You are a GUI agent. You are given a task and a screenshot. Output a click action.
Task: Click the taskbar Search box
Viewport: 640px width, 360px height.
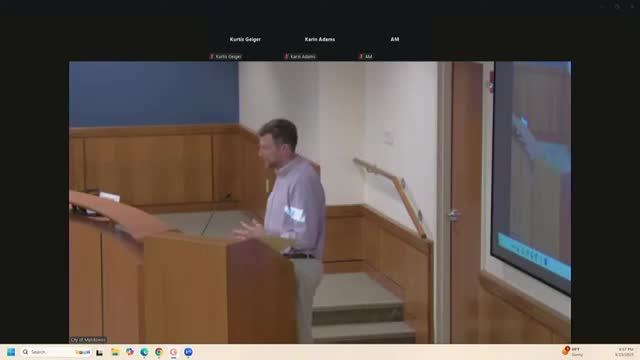tap(56, 352)
